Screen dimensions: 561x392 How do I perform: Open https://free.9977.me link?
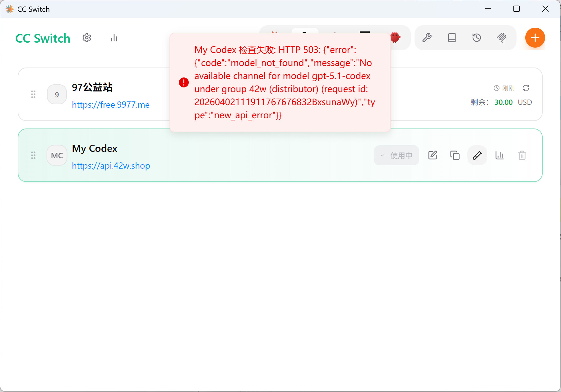pyautogui.click(x=111, y=105)
